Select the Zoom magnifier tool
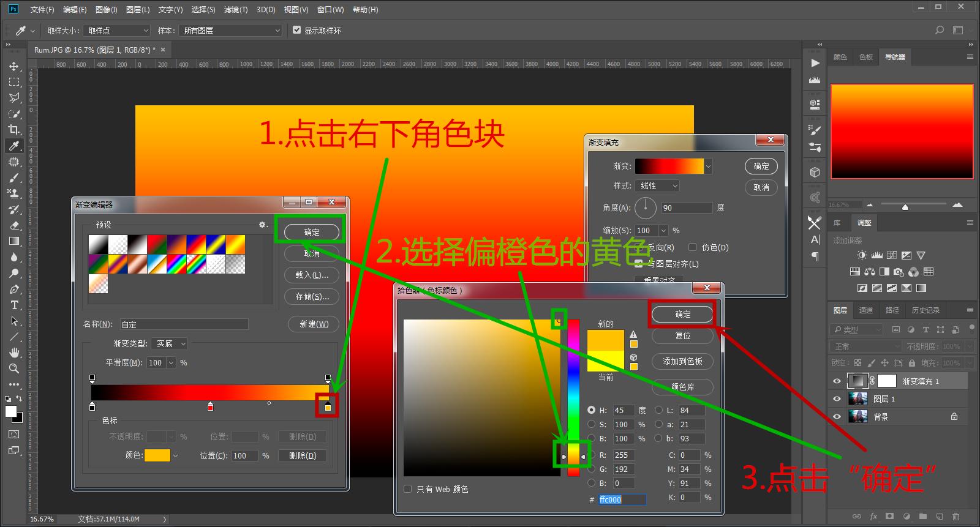The image size is (980, 527). tap(14, 368)
